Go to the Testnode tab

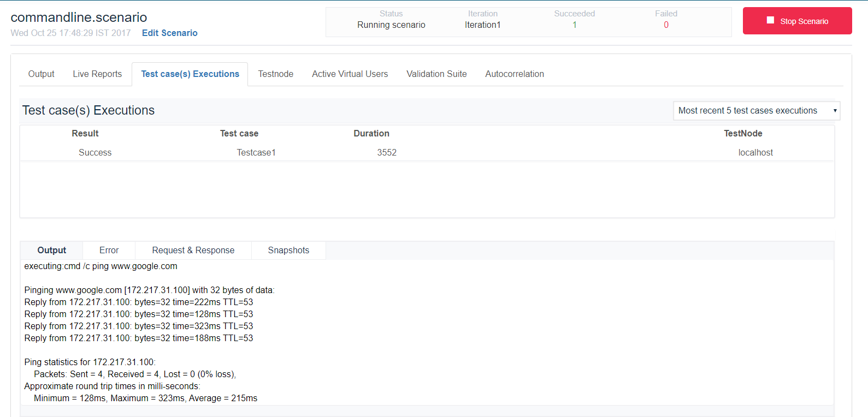tap(276, 74)
